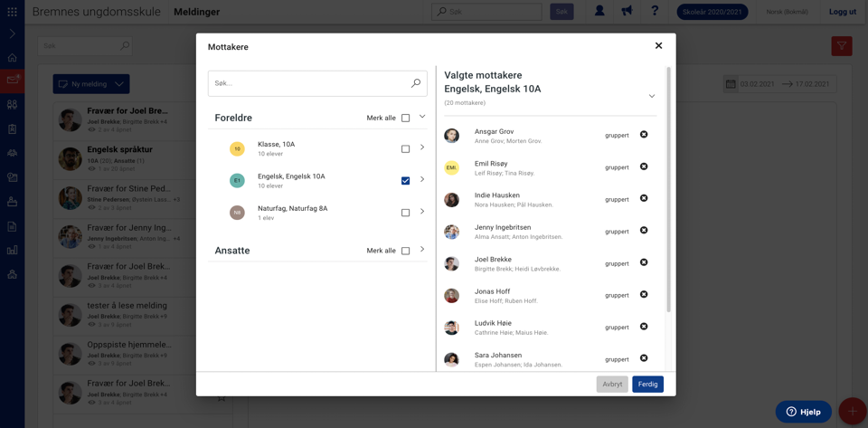Check the Klasse, 10A checkbox
This screenshot has height=428, width=868.
(405, 149)
